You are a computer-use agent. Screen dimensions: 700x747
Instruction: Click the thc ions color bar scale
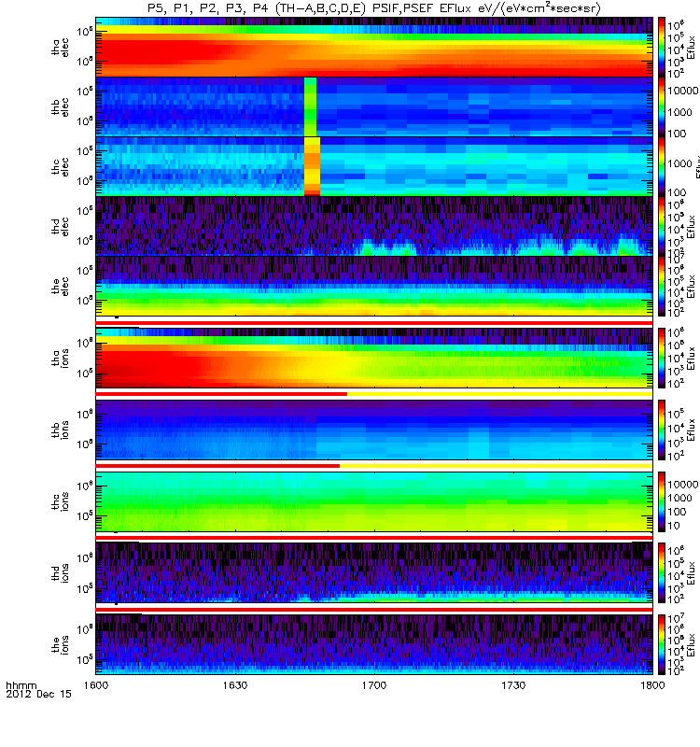[662, 501]
